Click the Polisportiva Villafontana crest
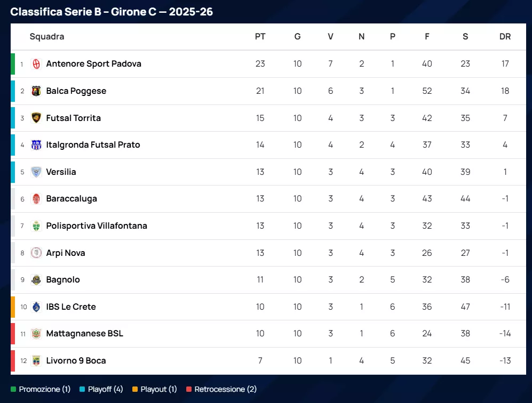This screenshot has height=403, width=532. 36,226
